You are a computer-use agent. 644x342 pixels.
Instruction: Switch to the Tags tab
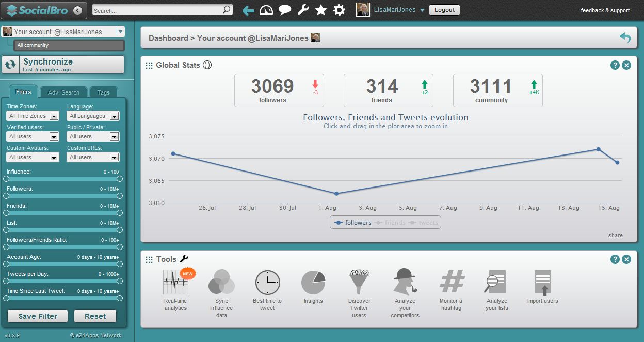pyautogui.click(x=104, y=92)
